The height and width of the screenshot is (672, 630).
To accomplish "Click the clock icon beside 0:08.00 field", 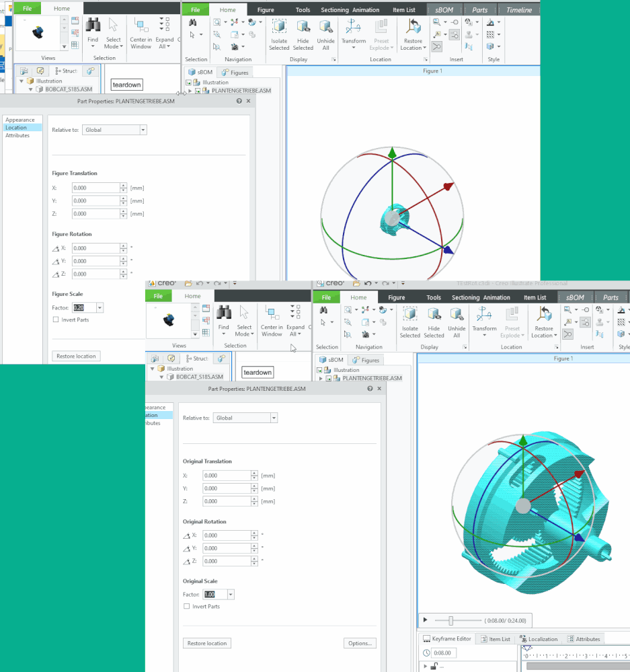I will tap(426, 652).
